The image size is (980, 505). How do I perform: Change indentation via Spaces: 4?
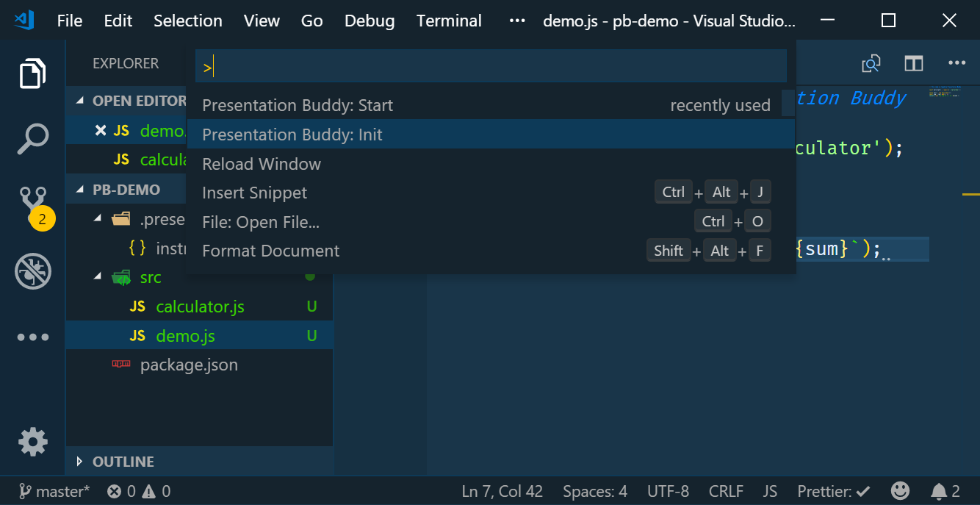click(x=595, y=491)
